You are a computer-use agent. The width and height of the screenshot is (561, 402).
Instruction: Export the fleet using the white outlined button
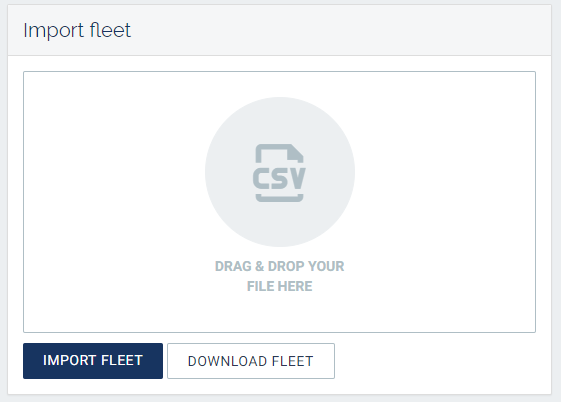(251, 361)
